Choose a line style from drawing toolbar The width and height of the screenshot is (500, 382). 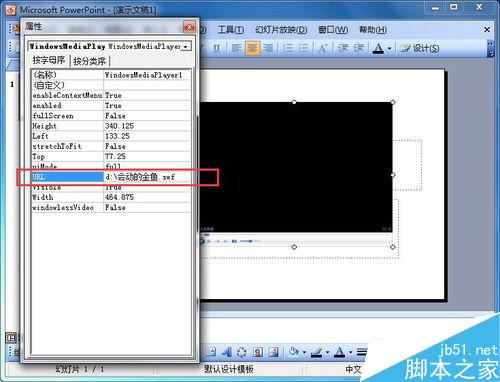(x=362, y=352)
